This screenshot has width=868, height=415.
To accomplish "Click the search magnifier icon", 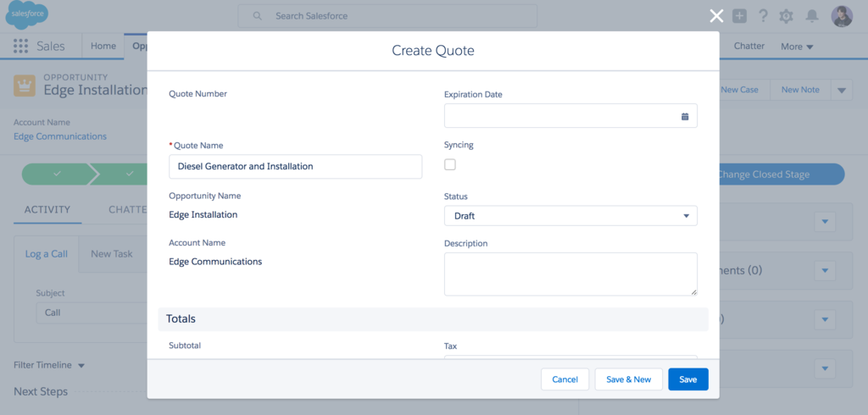I will (258, 16).
